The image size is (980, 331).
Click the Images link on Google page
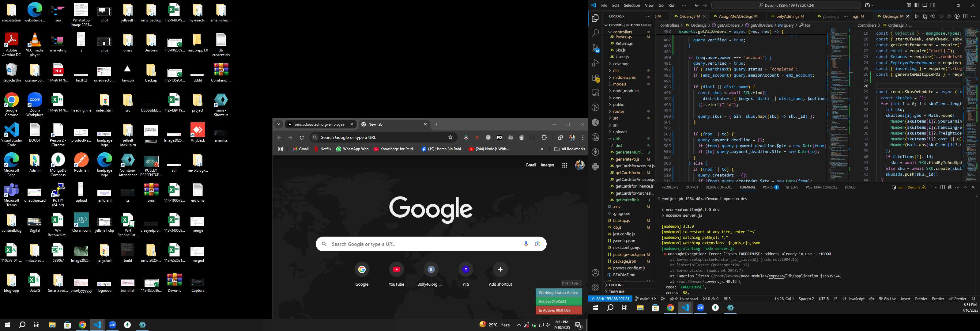click(x=547, y=165)
